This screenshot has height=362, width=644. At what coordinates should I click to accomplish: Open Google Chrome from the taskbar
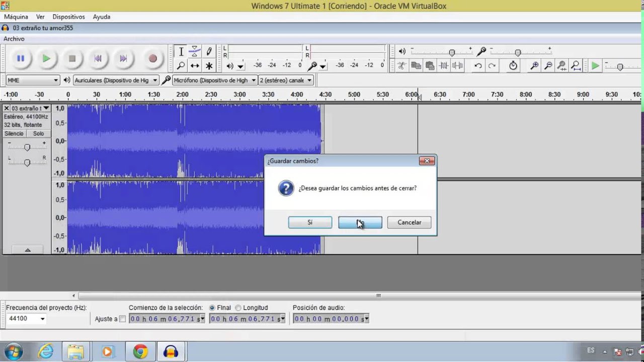point(140,352)
